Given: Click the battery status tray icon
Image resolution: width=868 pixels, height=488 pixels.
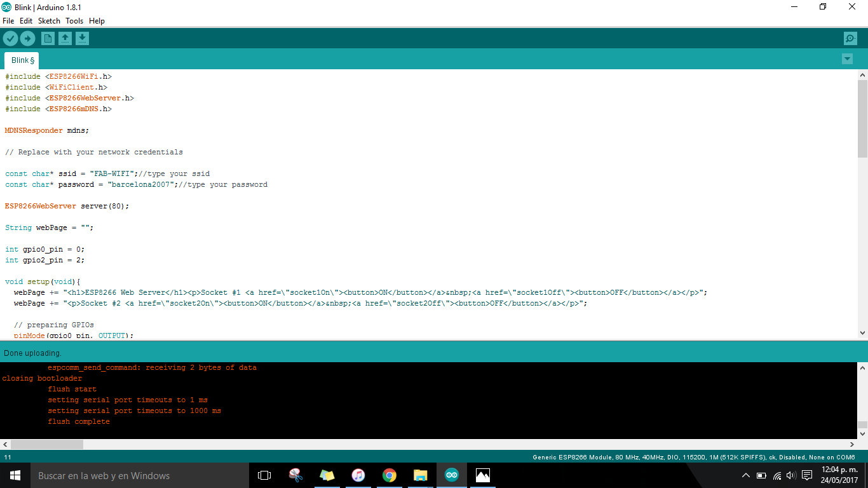Looking at the screenshot, I should 761,475.
